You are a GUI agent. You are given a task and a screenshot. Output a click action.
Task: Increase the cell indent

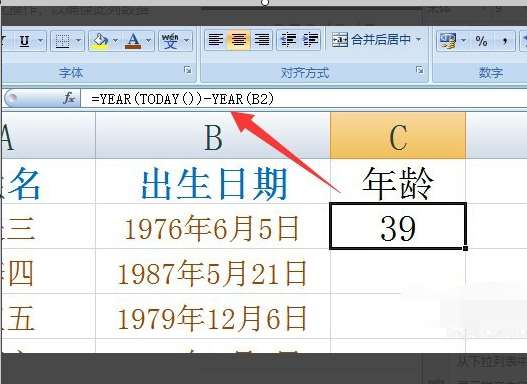coord(311,40)
